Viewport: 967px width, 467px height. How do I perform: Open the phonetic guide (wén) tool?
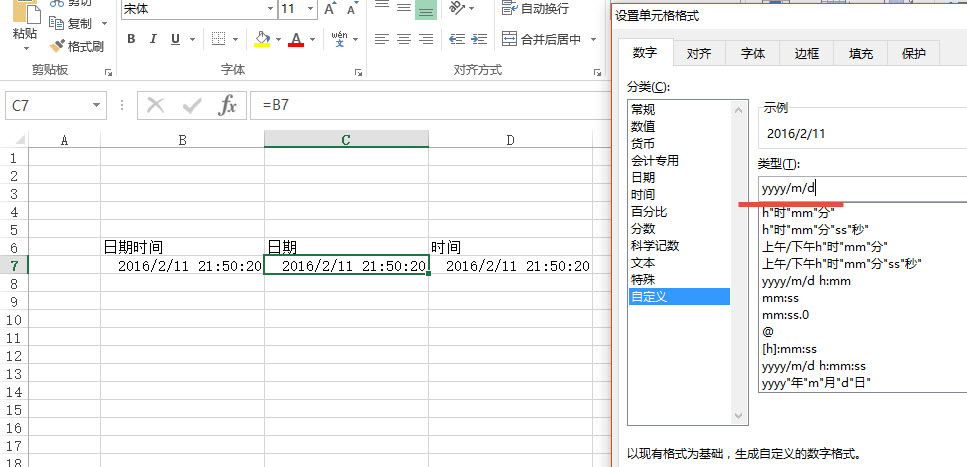pyautogui.click(x=339, y=39)
